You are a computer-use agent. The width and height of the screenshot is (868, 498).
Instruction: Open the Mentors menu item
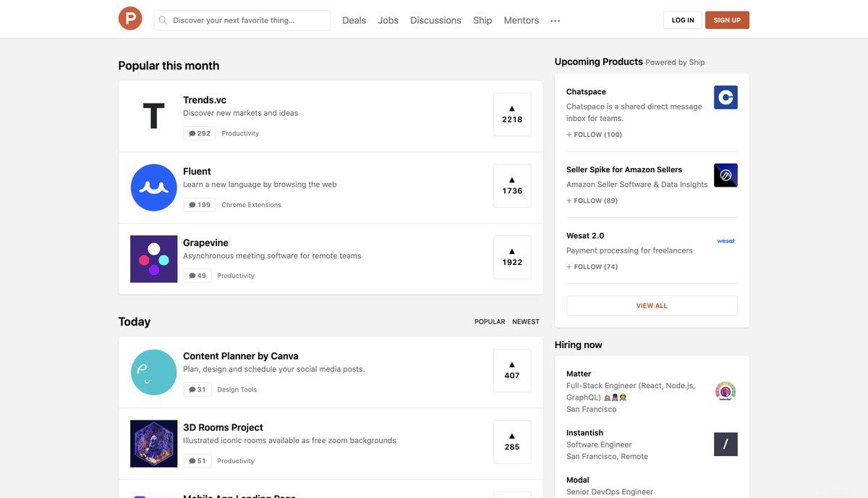[x=521, y=20]
